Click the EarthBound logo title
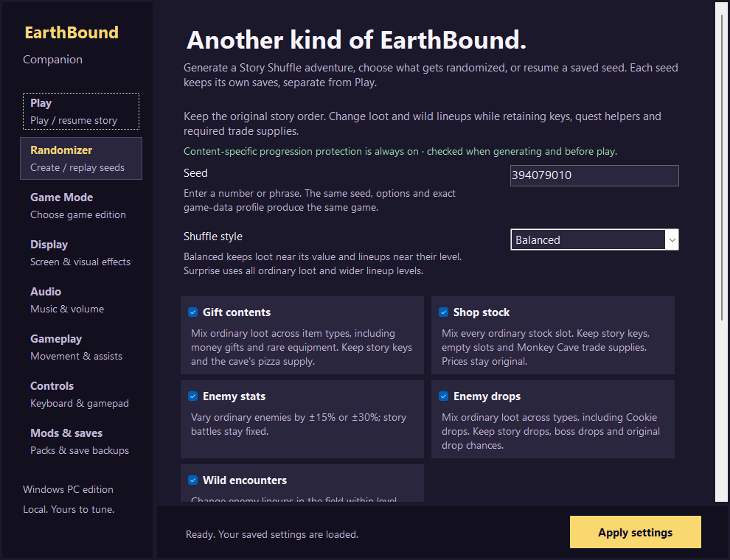This screenshot has width=730, height=560. click(x=72, y=32)
